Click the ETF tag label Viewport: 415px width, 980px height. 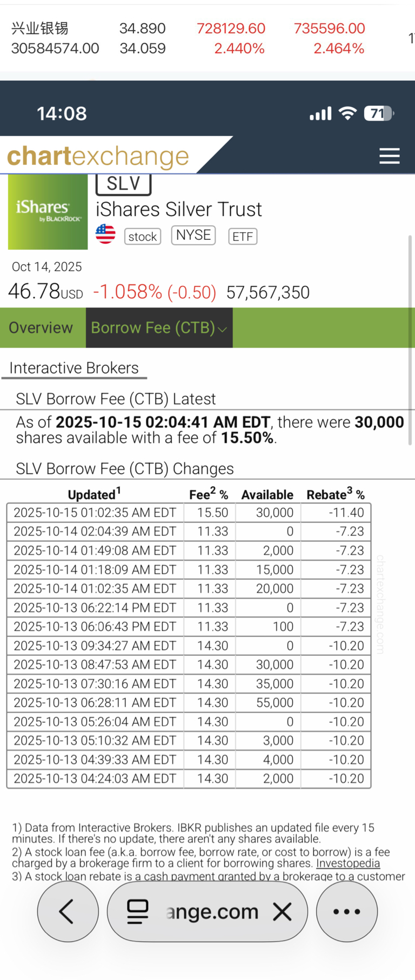coord(243,237)
